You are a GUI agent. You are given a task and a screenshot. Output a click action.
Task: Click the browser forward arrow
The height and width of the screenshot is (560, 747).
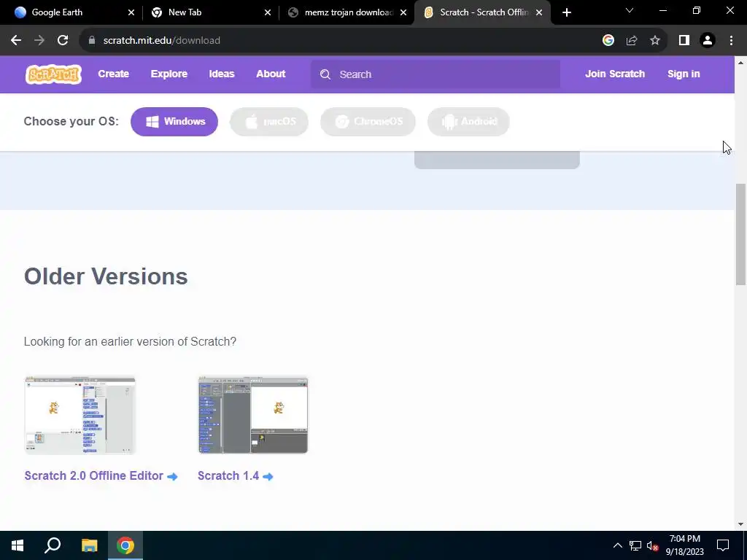[39, 41]
